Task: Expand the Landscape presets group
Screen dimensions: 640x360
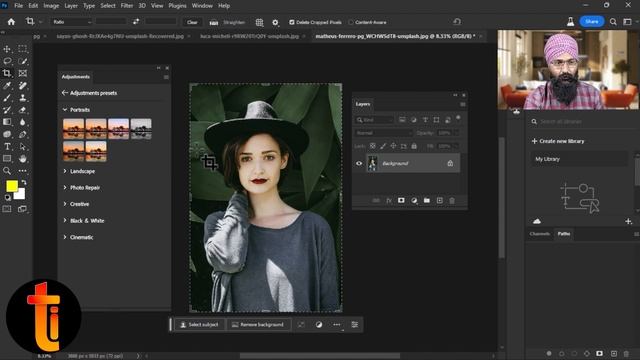Action: click(65, 171)
